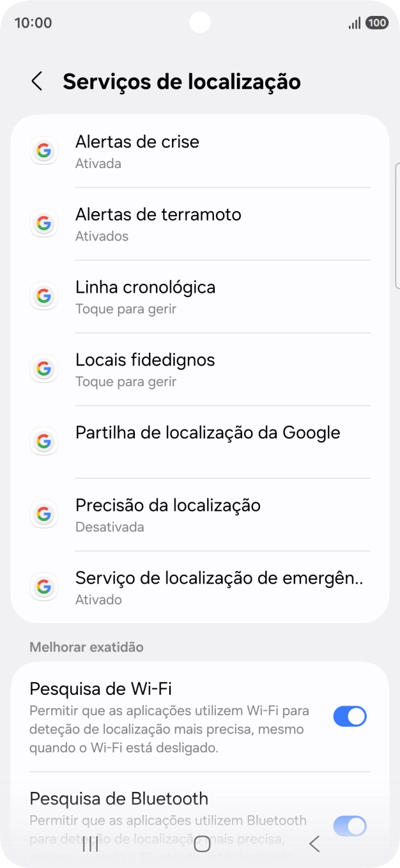Expand Locais fidedignos management options
400x868 pixels.
192,369
